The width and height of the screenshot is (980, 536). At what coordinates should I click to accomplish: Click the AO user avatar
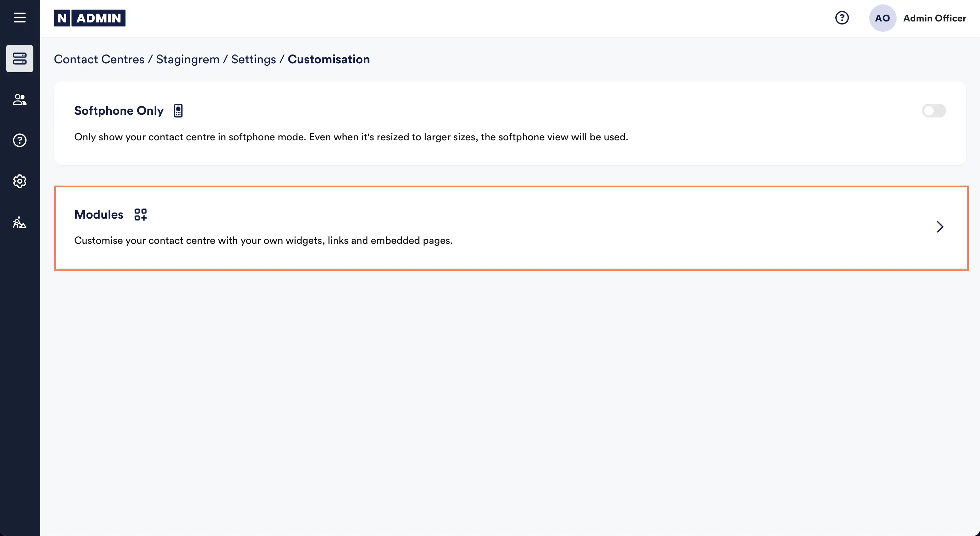tap(882, 18)
